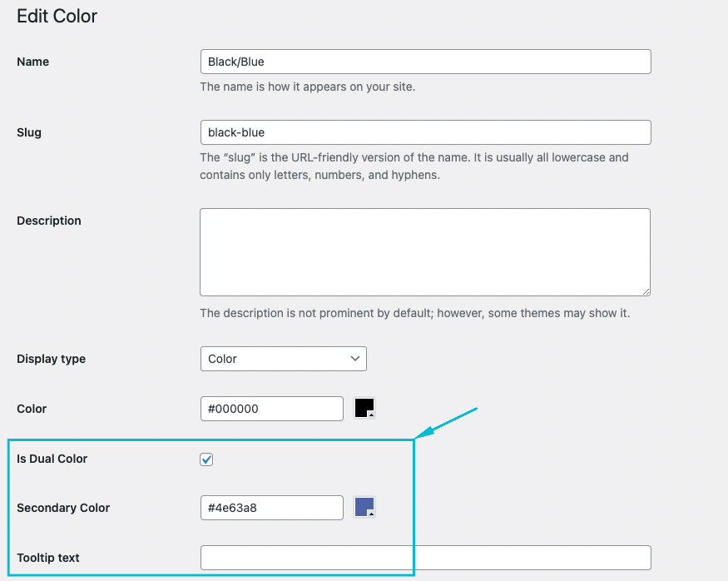
Task: Click the Color field label
Action: tap(32, 409)
